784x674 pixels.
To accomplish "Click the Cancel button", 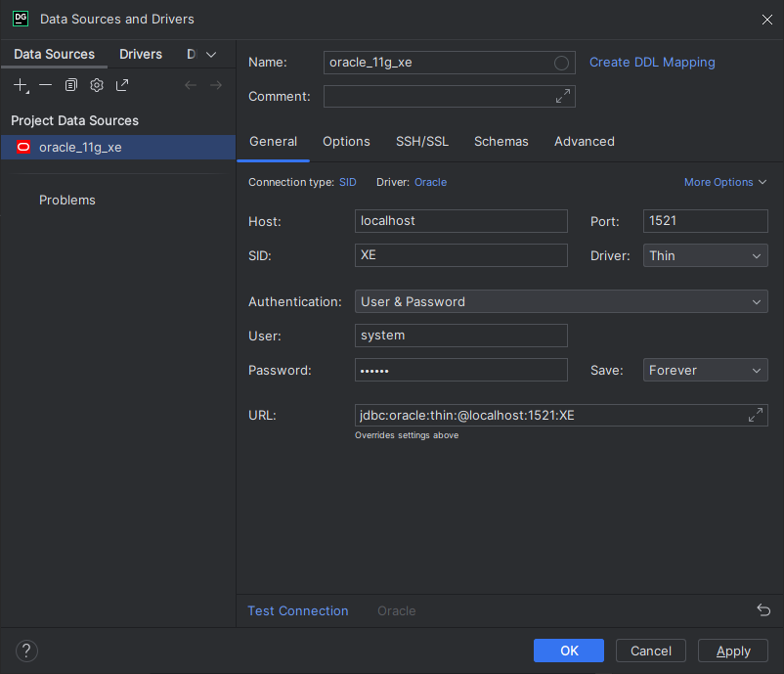I will tap(650, 651).
